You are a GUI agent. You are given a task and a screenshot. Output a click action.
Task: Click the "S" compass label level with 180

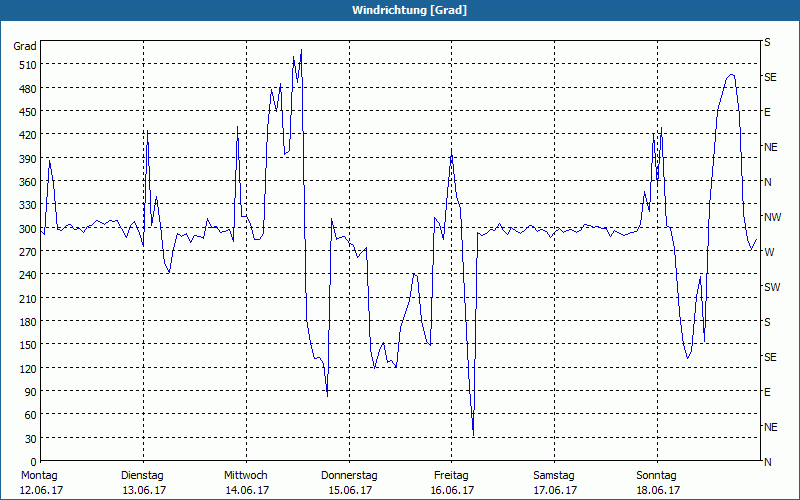[767, 322]
